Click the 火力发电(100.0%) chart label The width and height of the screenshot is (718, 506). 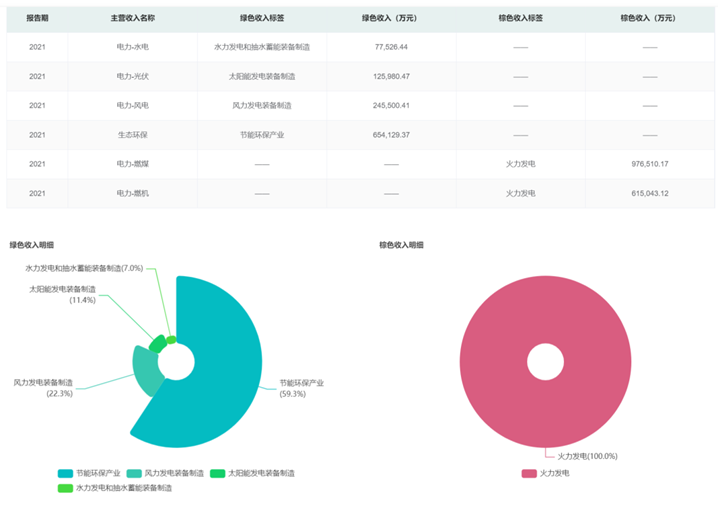[x=587, y=457]
